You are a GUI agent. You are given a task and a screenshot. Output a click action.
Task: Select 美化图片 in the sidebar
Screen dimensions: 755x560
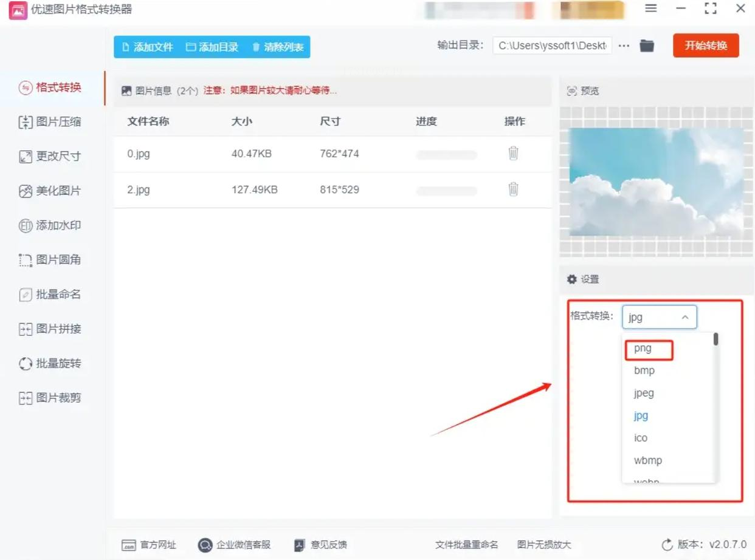(50, 191)
